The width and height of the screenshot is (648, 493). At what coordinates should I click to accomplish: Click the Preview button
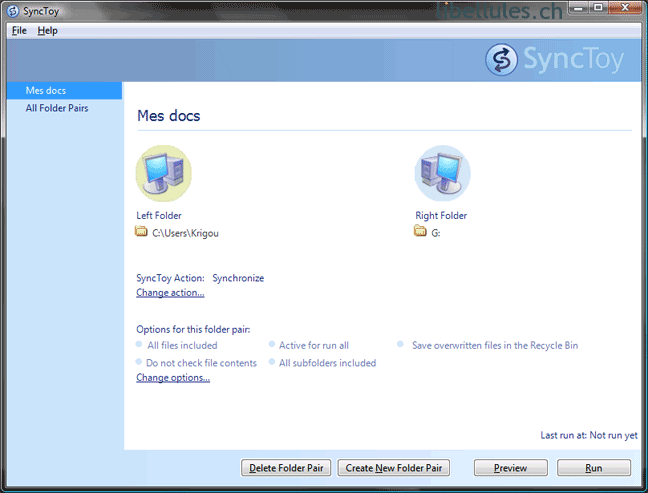pos(511,468)
